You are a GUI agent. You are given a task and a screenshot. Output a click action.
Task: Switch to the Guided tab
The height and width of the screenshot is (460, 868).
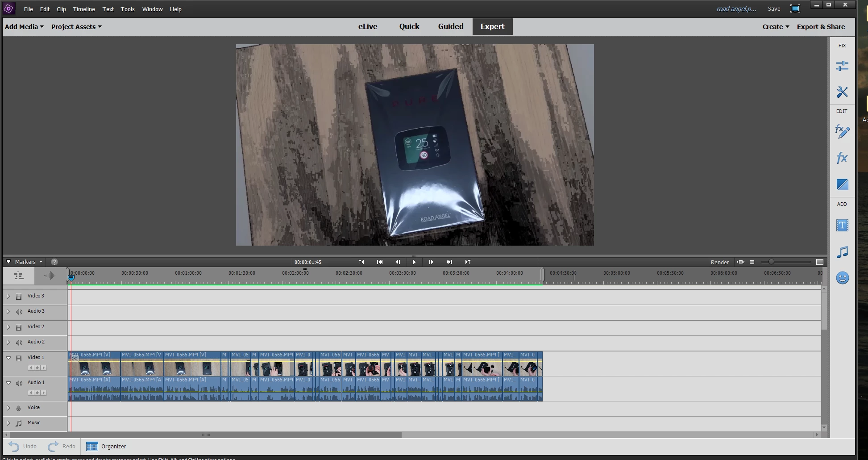pos(451,26)
